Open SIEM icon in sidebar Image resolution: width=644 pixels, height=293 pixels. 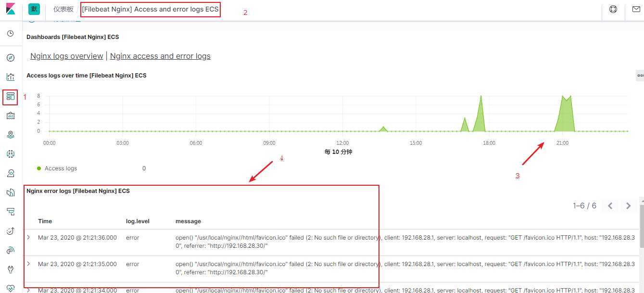coord(11,250)
